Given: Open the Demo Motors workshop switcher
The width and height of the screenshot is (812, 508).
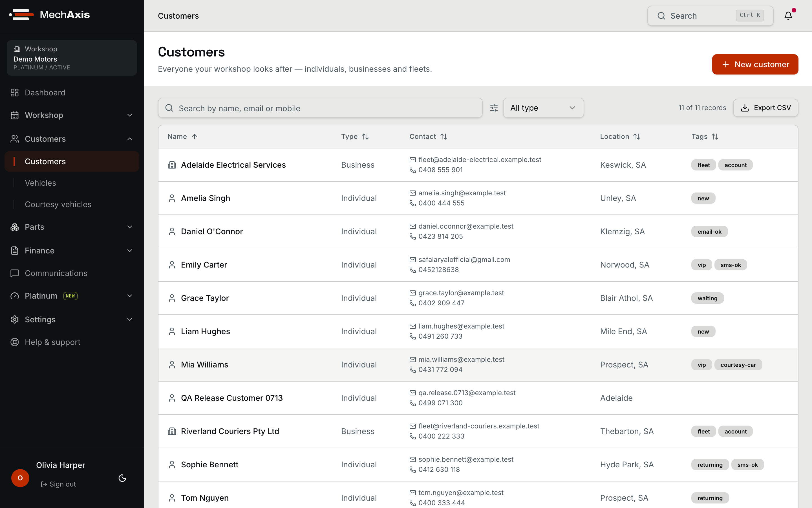Looking at the screenshot, I should pos(72,58).
